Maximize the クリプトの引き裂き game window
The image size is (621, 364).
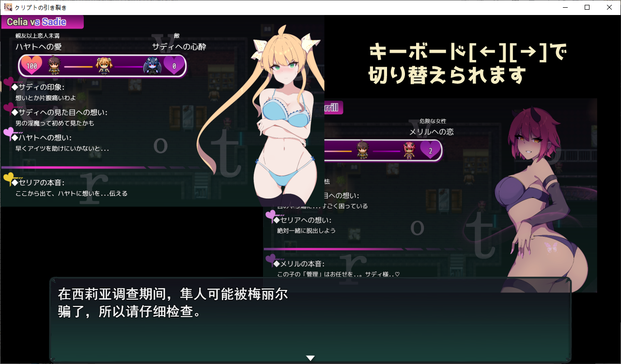pyautogui.click(x=587, y=7)
